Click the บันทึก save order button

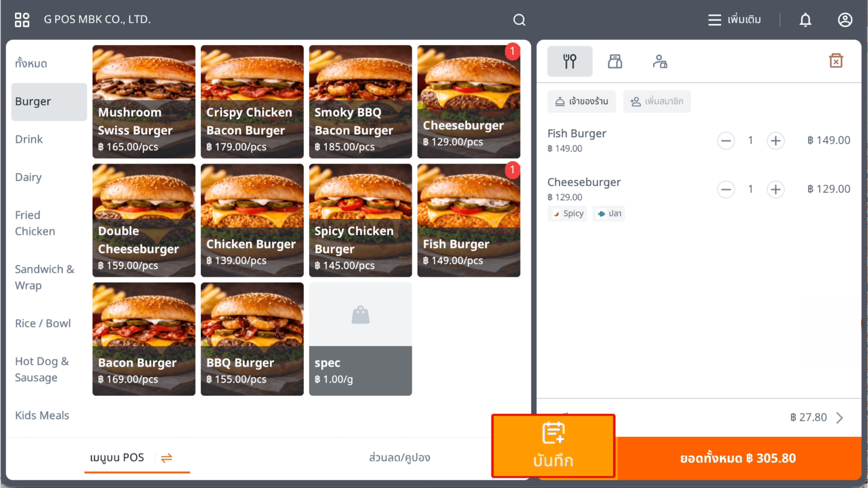click(x=553, y=446)
